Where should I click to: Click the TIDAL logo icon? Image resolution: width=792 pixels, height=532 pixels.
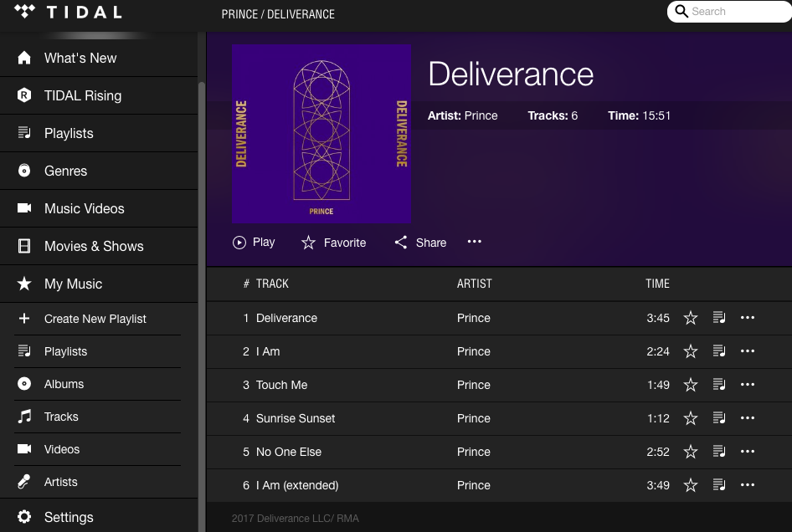25,12
